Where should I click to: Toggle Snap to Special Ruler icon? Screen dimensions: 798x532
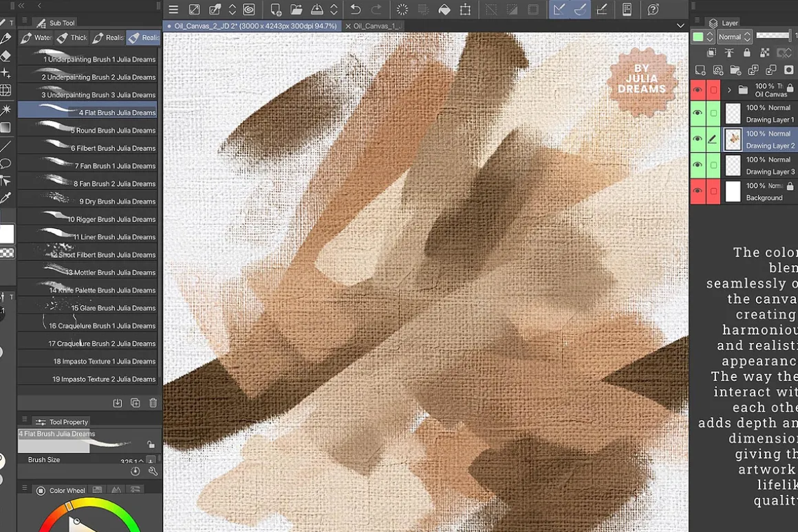(580, 10)
